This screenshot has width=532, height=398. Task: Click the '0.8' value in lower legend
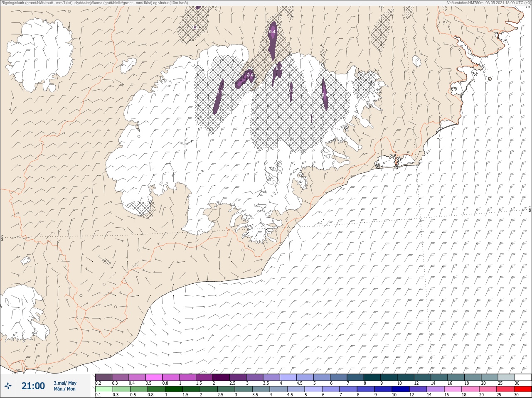pos(151,395)
